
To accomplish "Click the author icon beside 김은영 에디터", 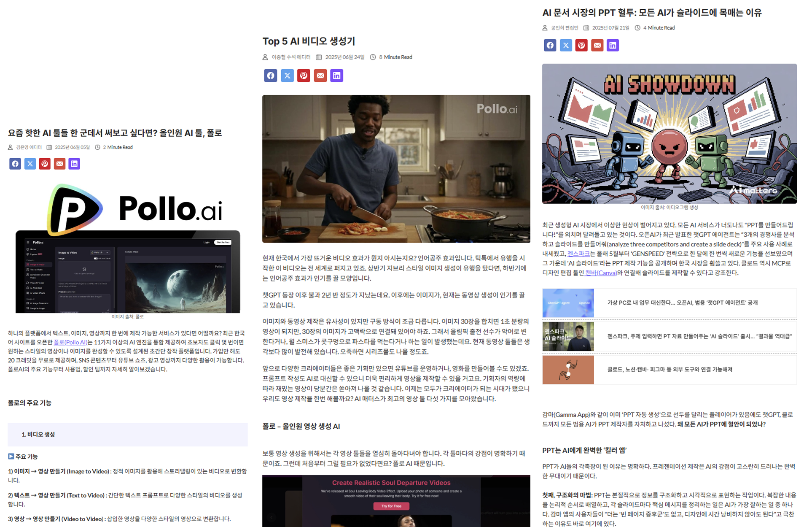I will [x=10, y=147].
